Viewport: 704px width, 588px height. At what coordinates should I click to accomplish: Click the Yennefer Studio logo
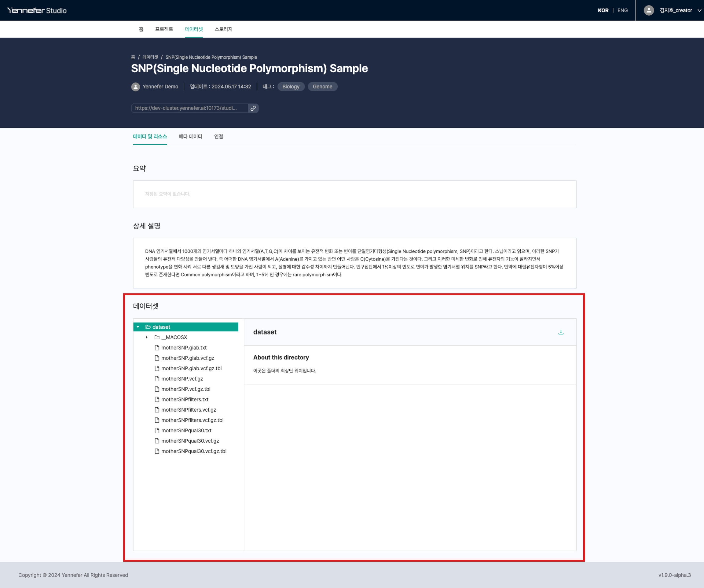point(37,10)
